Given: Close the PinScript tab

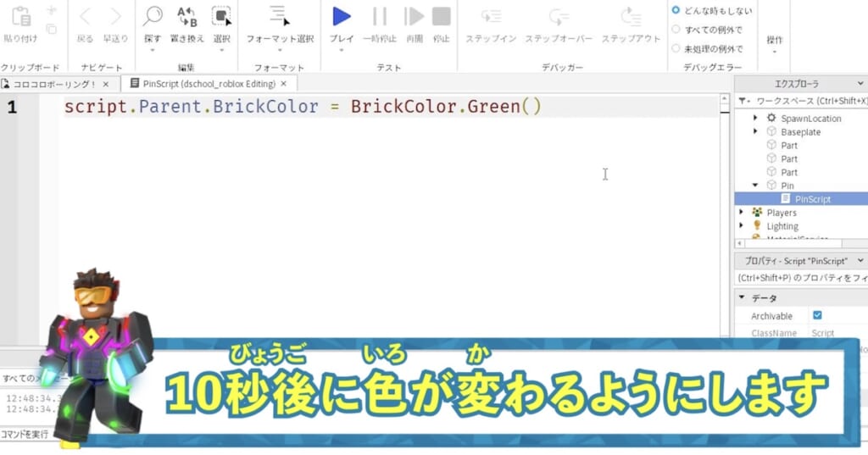Looking at the screenshot, I should pos(283,84).
